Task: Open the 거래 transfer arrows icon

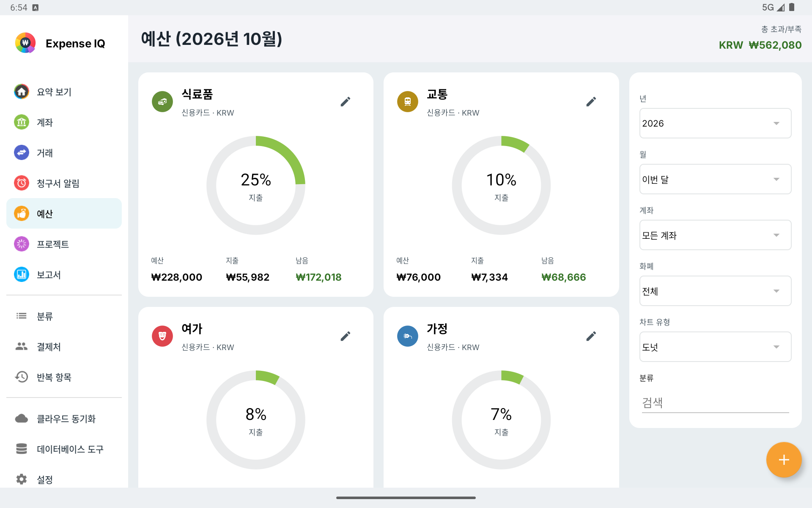Action: (x=22, y=152)
